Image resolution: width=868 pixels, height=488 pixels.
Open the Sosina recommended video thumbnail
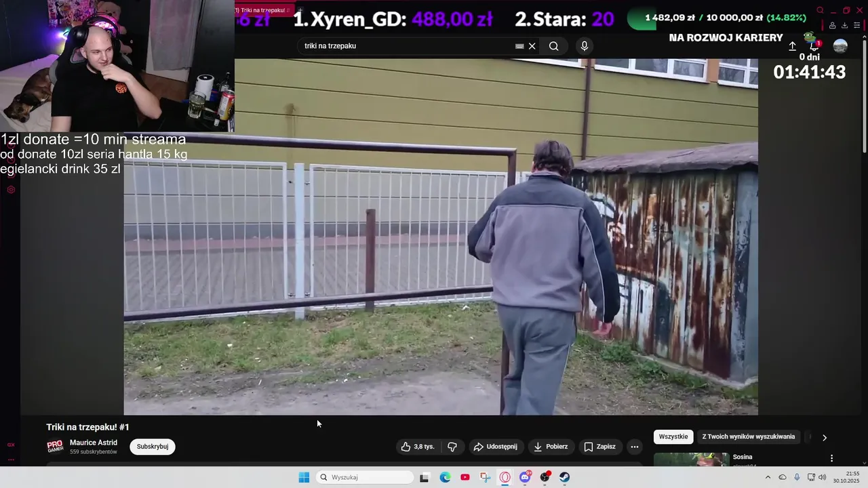coord(691,460)
